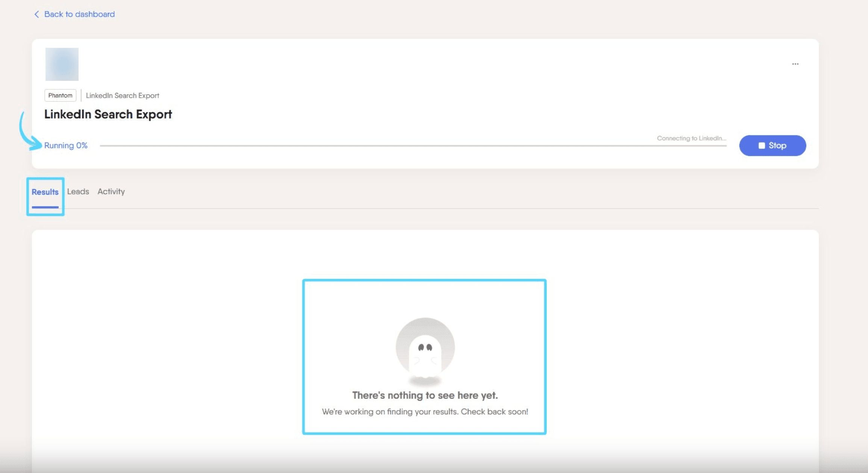Open the Activity tab
The image size is (868, 473).
[111, 191]
